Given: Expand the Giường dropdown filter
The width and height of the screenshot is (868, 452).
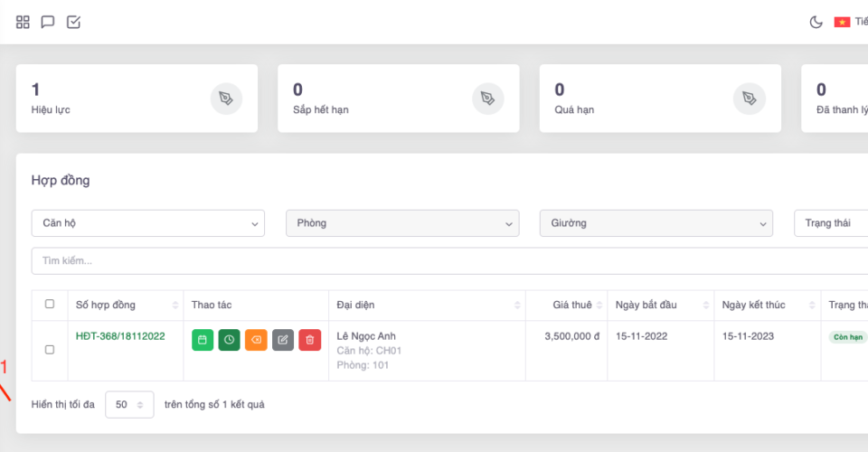Looking at the screenshot, I should point(656,223).
